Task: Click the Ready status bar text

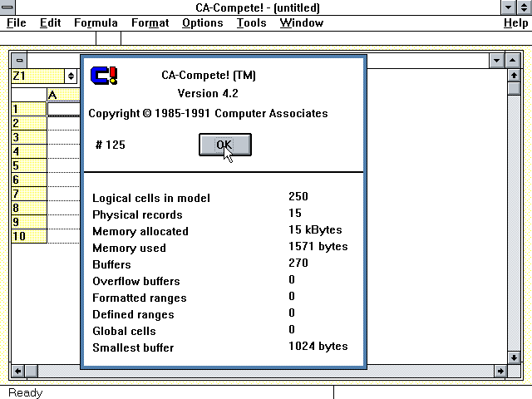Action: [x=26, y=392]
